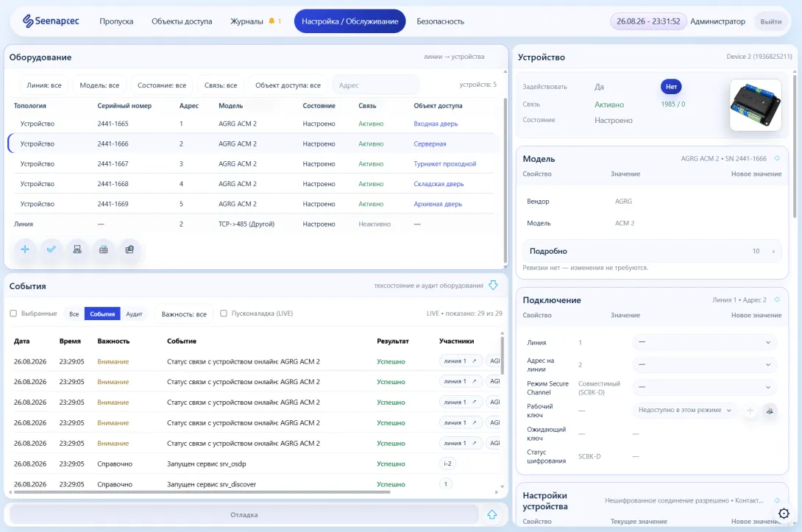Open the Безопасность menu
The image size is (802, 532).
point(441,21)
